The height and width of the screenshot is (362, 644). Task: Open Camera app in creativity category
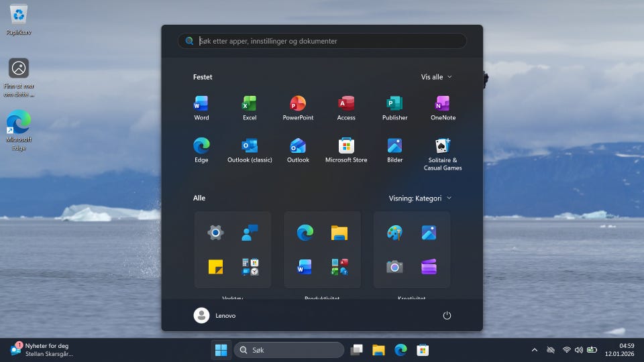point(394,267)
